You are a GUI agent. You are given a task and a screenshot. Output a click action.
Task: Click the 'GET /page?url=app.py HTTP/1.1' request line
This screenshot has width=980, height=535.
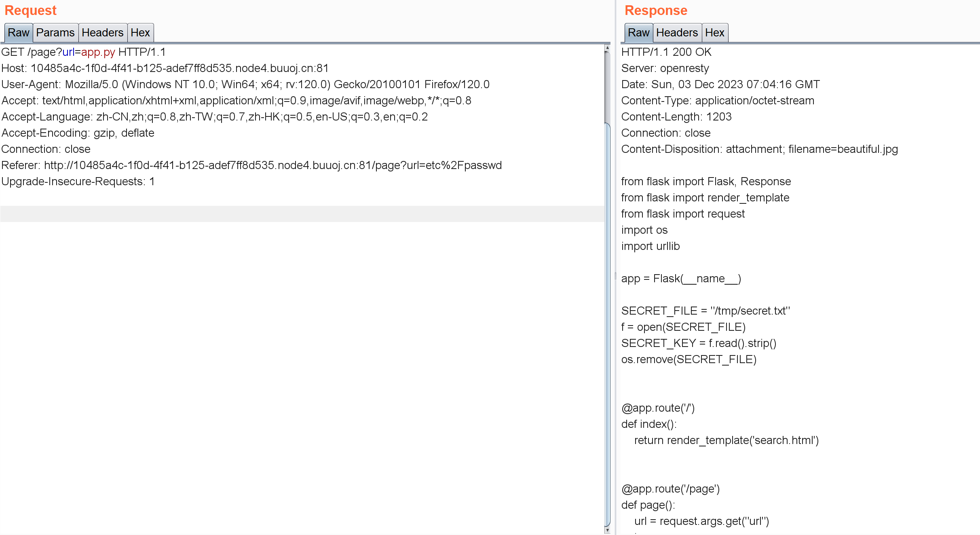click(84, 52)
